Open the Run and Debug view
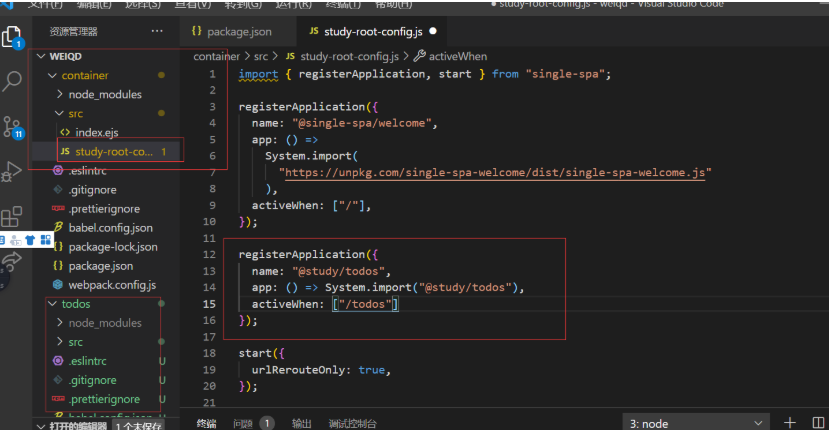The width and height of the screenshot is (829, 430). click(12, 172)
